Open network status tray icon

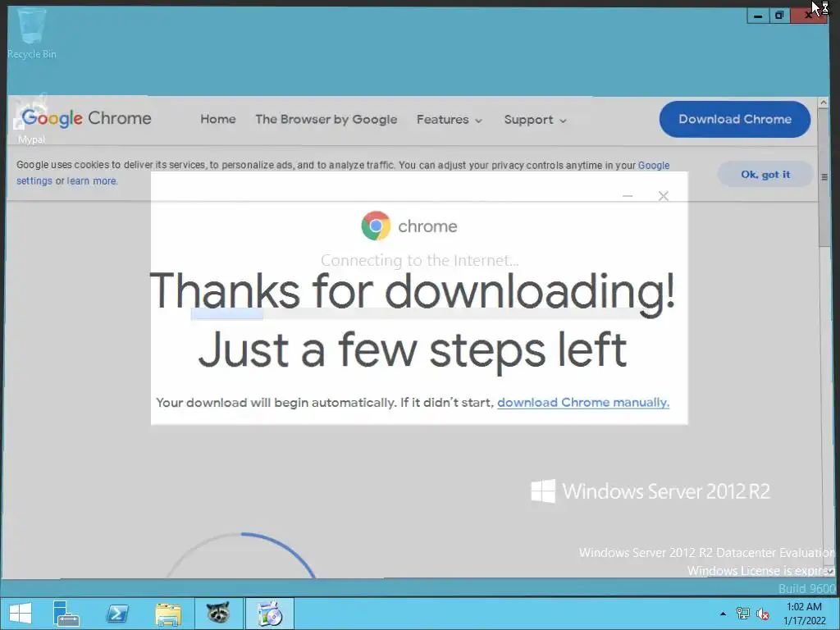click(x=743, y=614)
